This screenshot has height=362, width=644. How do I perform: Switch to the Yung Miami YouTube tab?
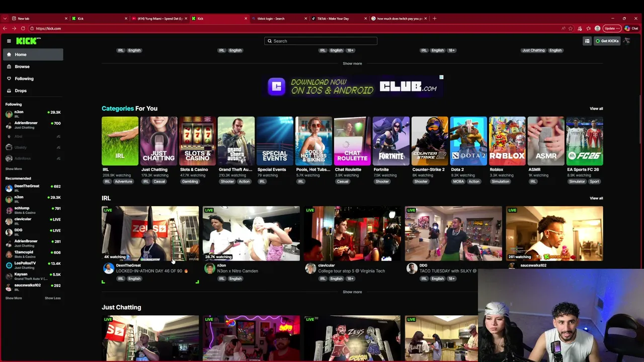click(159, 19)
